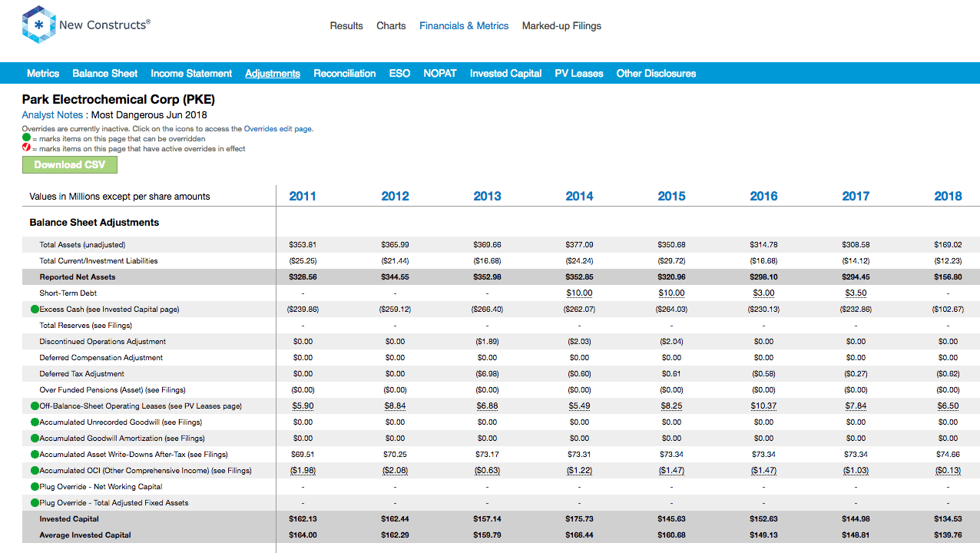Viewport: 980px width, 553px height.
Task: Click the New Constructs logo icon
Action: (38, 25)
